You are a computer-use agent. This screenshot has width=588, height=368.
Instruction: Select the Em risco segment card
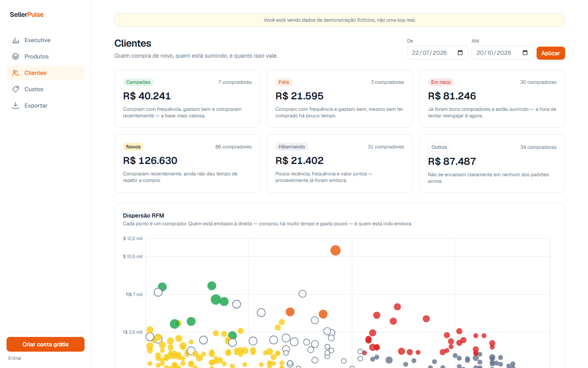pyautogui.click(x=492, y=99)
